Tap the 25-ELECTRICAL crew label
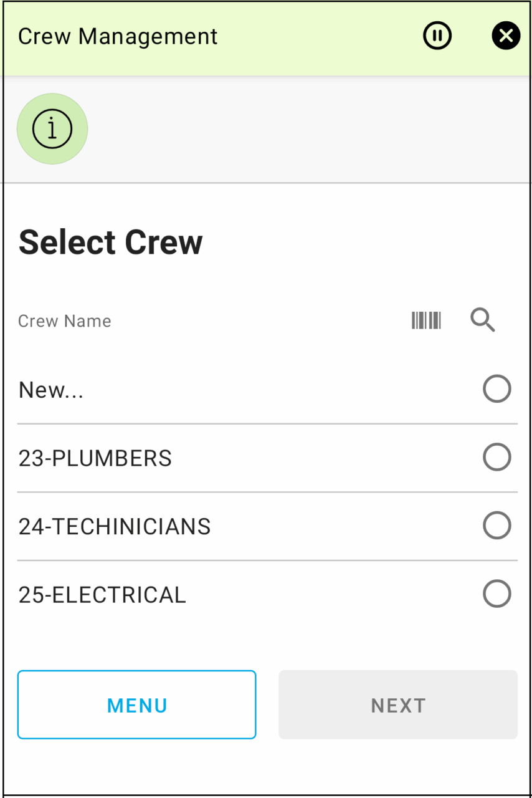532x798 pixels. [102, 595]
